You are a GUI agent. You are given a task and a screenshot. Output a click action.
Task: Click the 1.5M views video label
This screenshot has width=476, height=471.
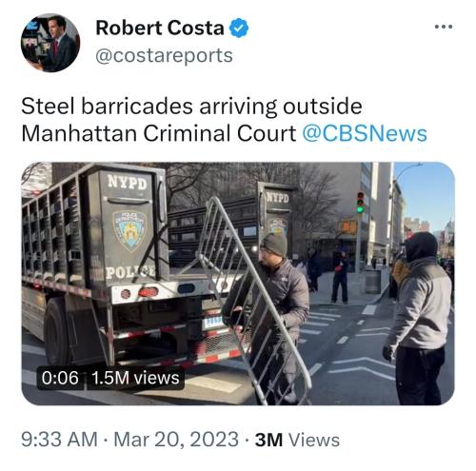click(x=135, y=378)
